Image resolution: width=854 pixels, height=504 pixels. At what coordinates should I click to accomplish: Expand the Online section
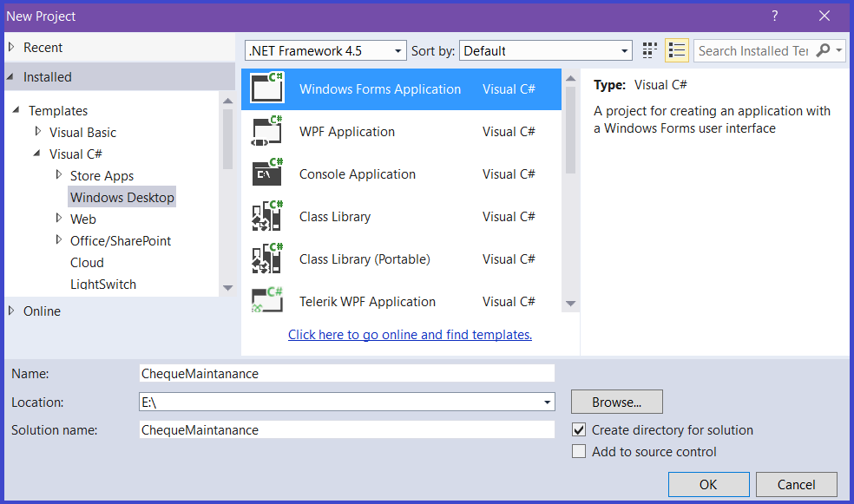coord(11,311)
